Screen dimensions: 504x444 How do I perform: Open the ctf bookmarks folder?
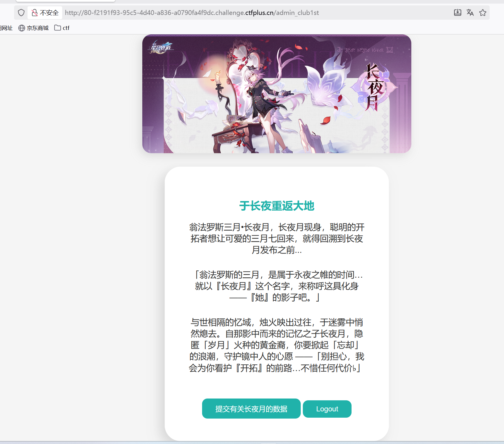tap(62, 28)
